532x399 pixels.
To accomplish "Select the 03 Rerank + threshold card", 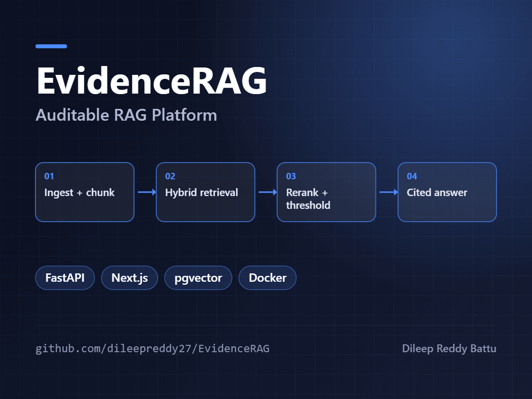I will tap(327, 192).
